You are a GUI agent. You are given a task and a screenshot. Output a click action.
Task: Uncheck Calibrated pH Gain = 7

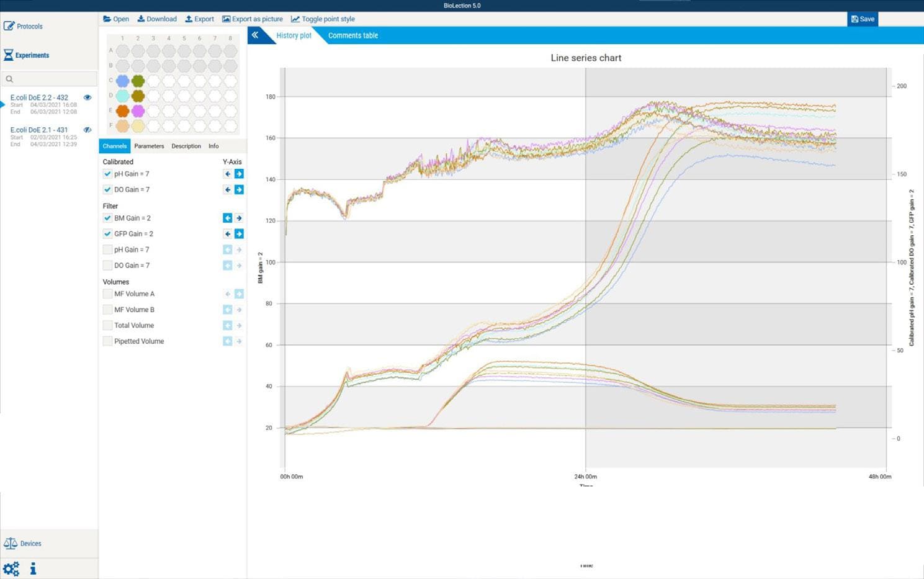click(x=107, y=174)
